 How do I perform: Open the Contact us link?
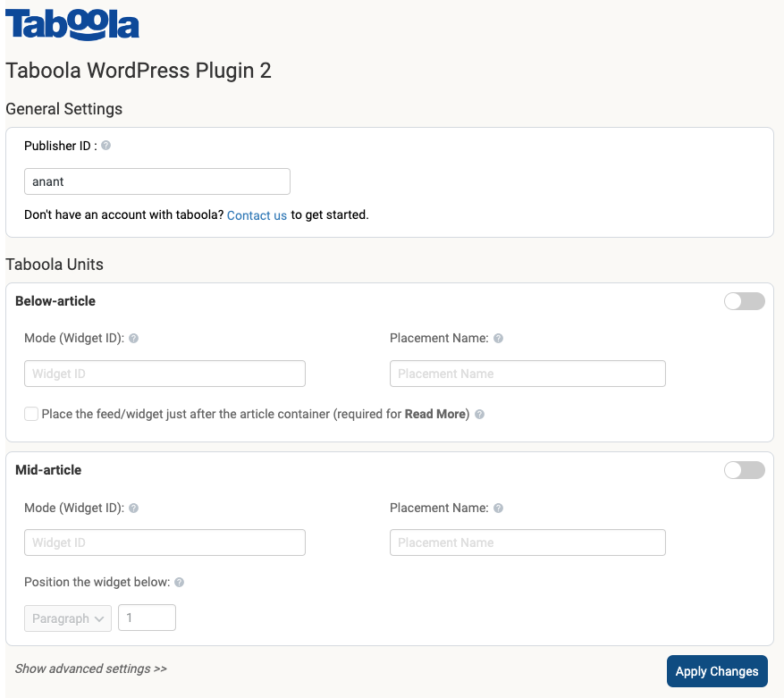click(257, 215)
